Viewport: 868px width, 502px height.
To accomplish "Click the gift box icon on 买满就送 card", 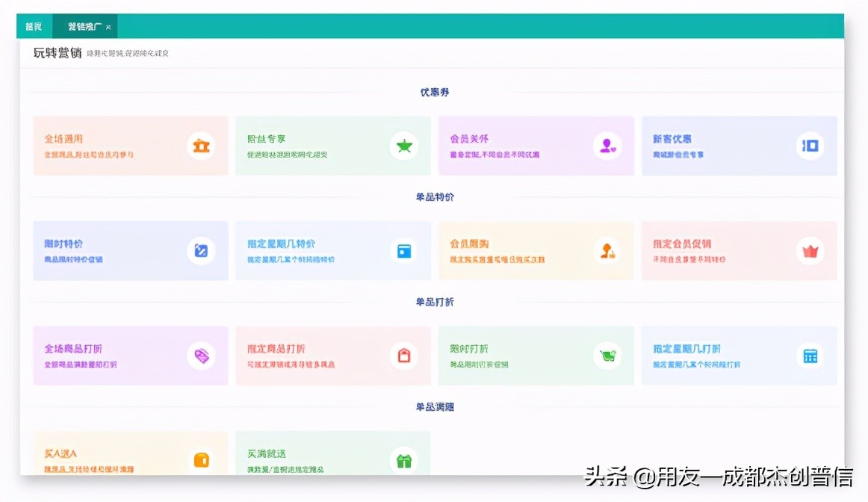I will 403,461.
